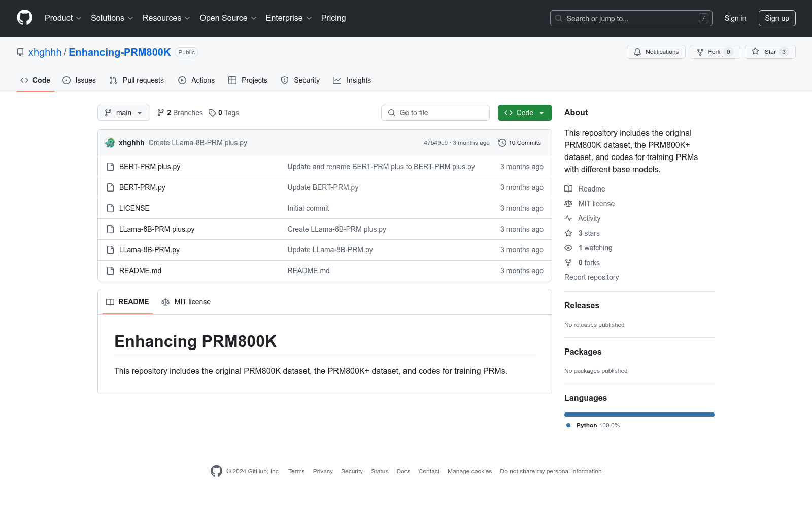Click the file icon for BERT-PRM.py
This screenshot has width=812, height=508.
pyautogui.click(x=110, y=187)
